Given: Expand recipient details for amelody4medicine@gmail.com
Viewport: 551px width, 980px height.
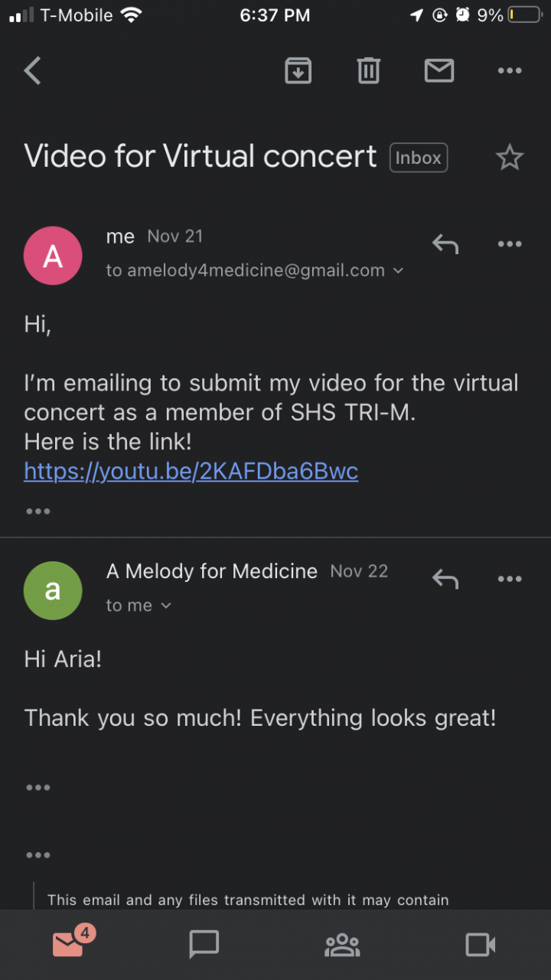Looking at the screenshot, I should pos(398,270).
